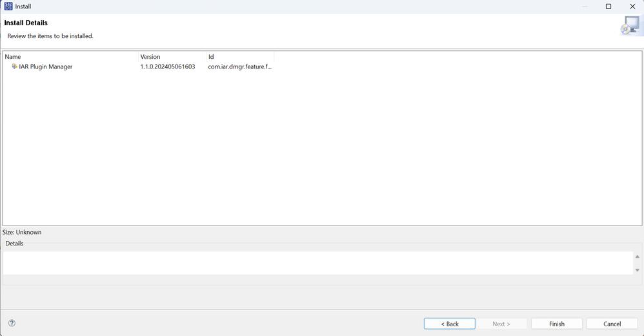Select the com.iar.dmgr.feature id cell
Image resolution: width=644 pixels, height=336 pixels.
[x=240, y=67]
